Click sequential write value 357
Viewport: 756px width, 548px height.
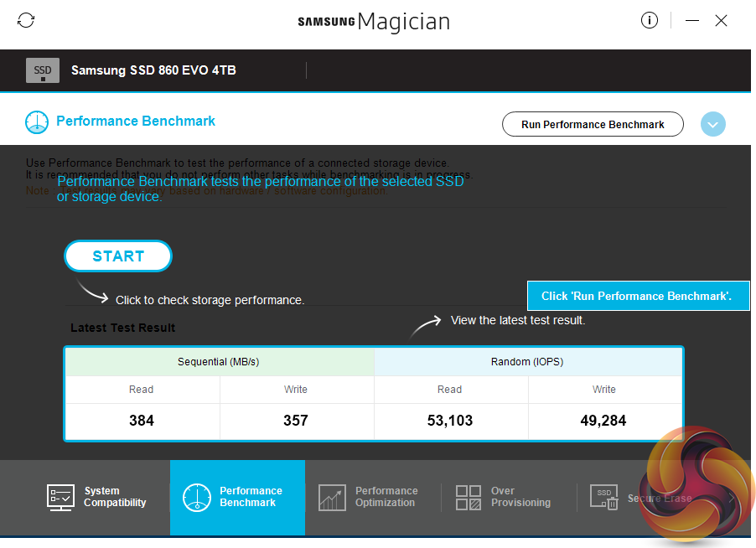pos(296,421)
